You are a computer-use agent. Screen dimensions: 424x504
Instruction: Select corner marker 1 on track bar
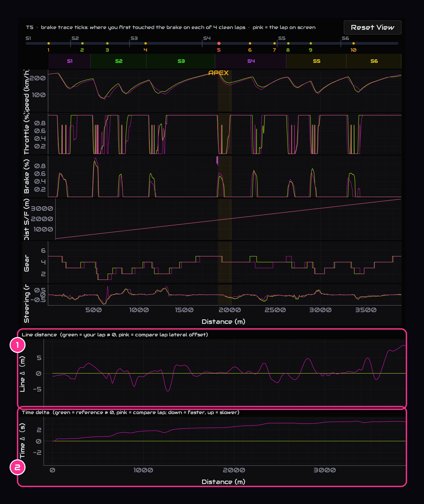tap(48, 43)
